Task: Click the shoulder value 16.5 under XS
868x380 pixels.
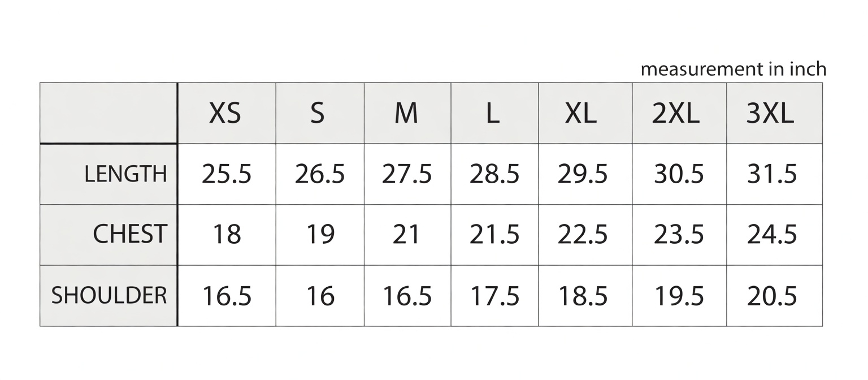Action: click(x=227, y=296)
